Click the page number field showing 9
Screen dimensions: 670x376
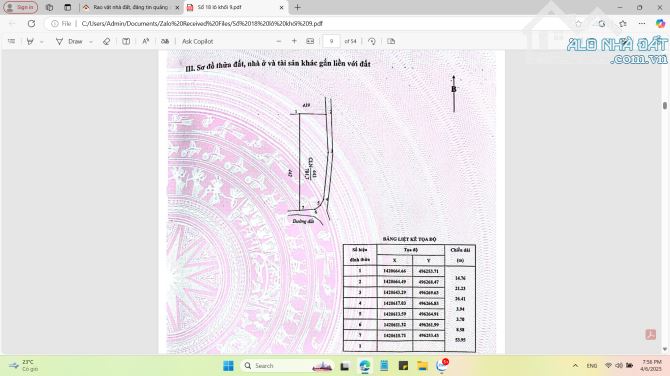(331, 41)
